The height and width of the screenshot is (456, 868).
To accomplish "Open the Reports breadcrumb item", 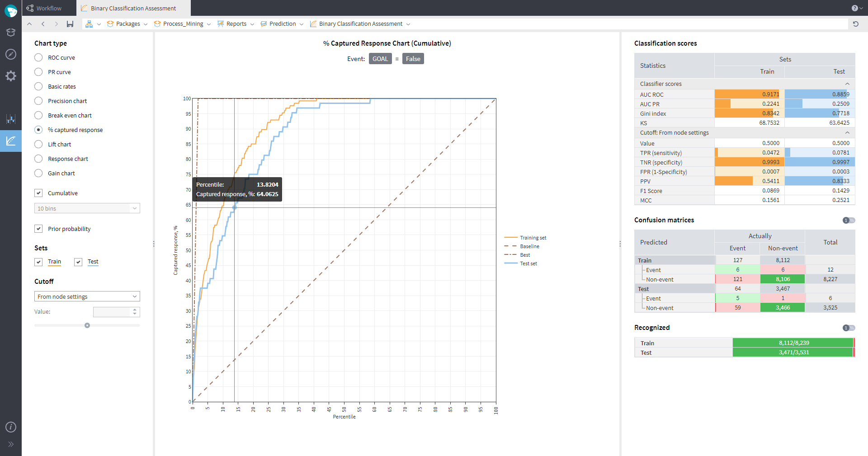I will [236, 24].
